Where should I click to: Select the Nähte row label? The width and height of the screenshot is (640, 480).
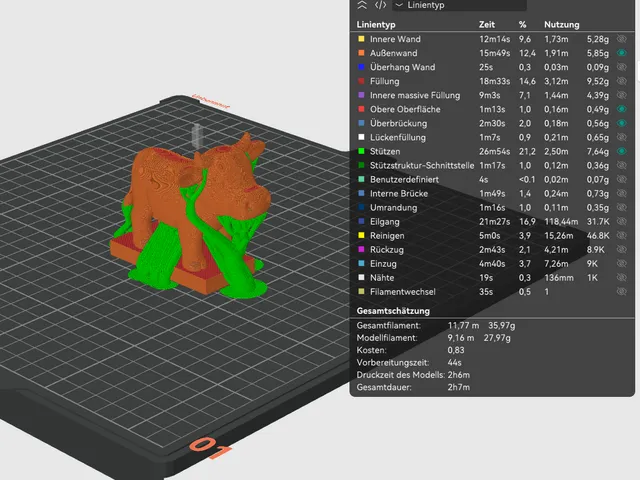[x=382, y=278]
